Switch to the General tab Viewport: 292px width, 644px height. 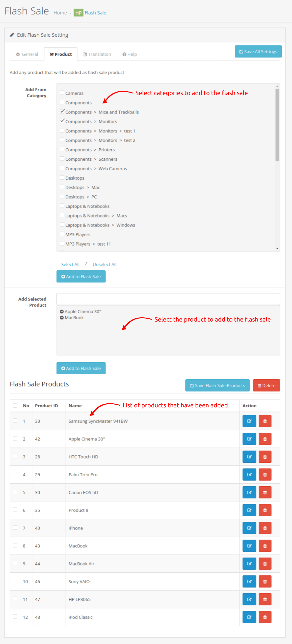27,54
